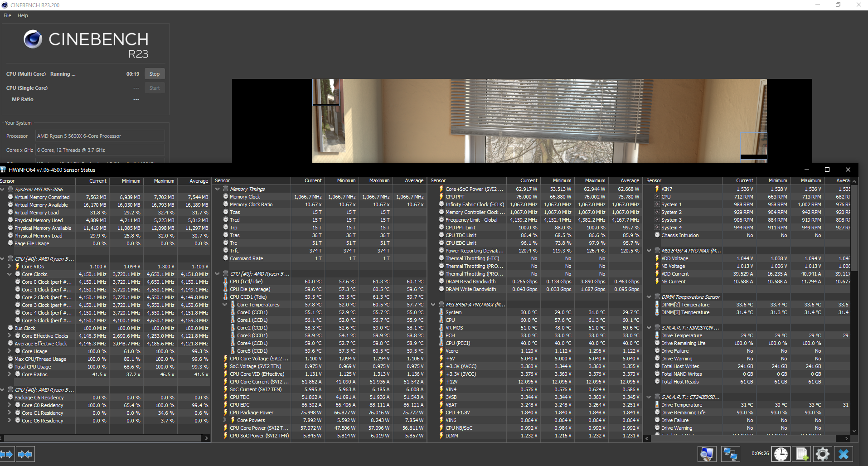Click the lightning icon beside Vcore

[x=441, y=351]
